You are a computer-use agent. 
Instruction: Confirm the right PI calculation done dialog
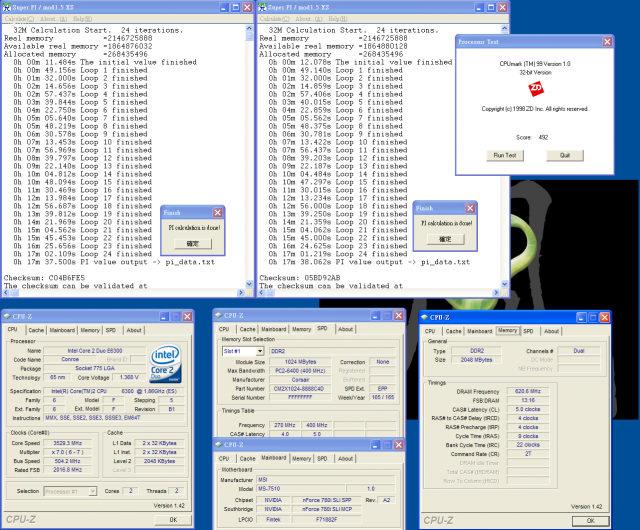tap(445, 239)
